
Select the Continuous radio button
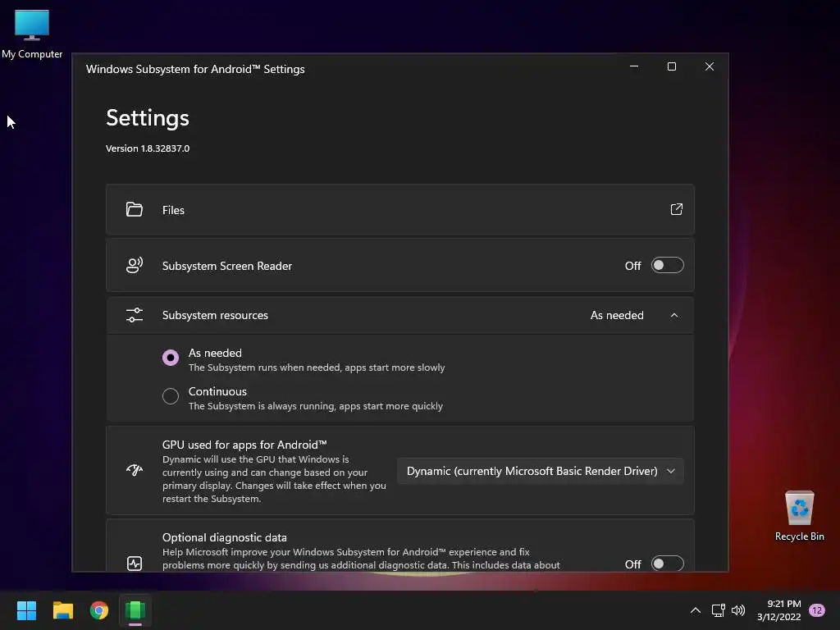click(171, 396)
